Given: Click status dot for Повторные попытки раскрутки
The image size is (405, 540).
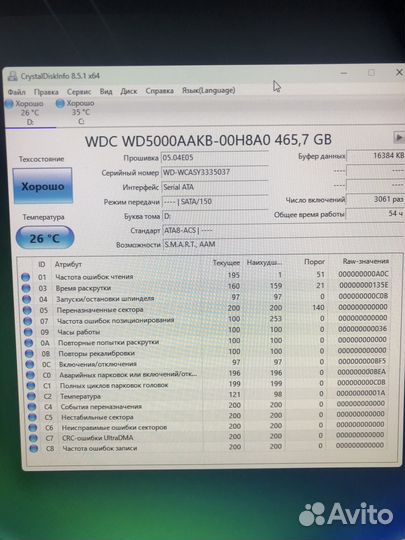Looking at the screenshot, I should click(29, 343).
